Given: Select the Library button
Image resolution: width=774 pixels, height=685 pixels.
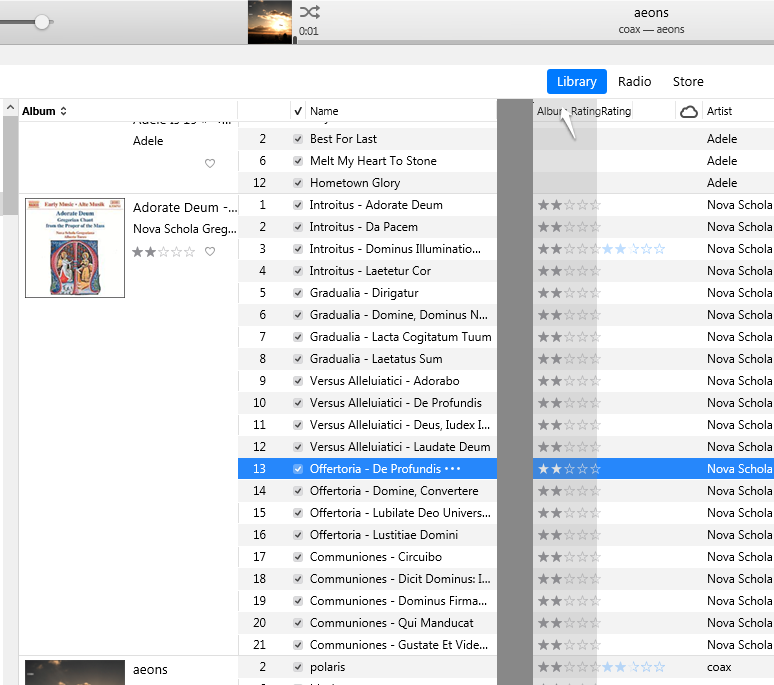Looking at the screenshot, I should click(576, 82).
